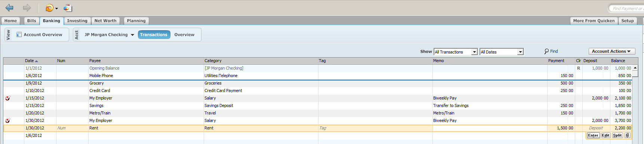Click the One Step Update refresh icon
This screenshot has height=144, width=644.
[49, 8]
